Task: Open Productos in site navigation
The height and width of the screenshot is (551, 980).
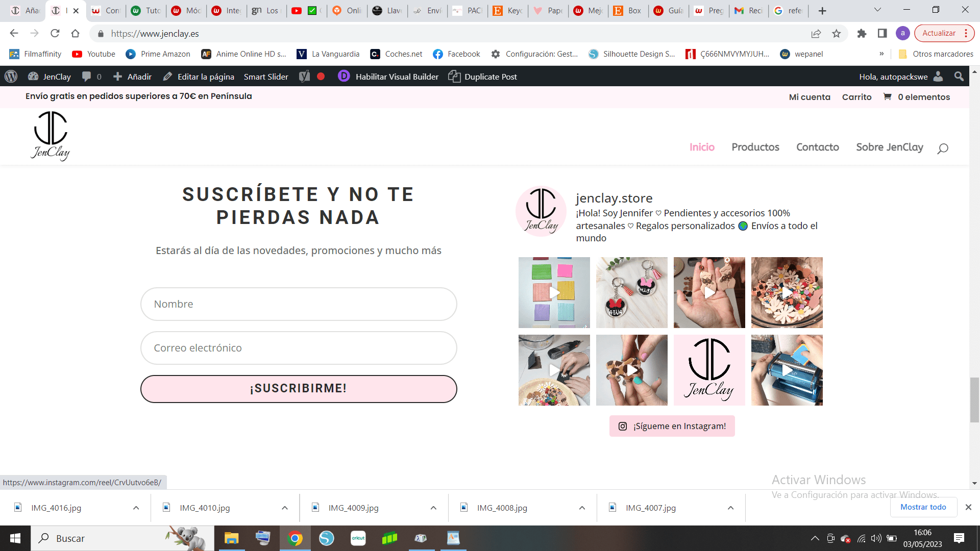Action: (x=755, y=147)
